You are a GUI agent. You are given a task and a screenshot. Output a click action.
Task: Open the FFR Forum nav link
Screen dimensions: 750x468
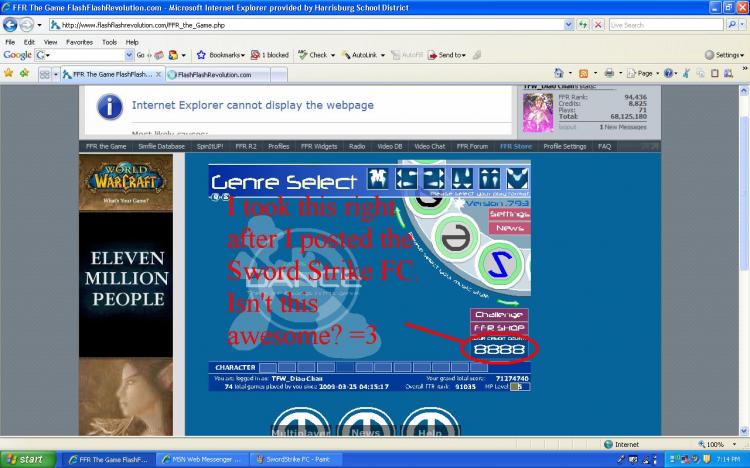472,146
